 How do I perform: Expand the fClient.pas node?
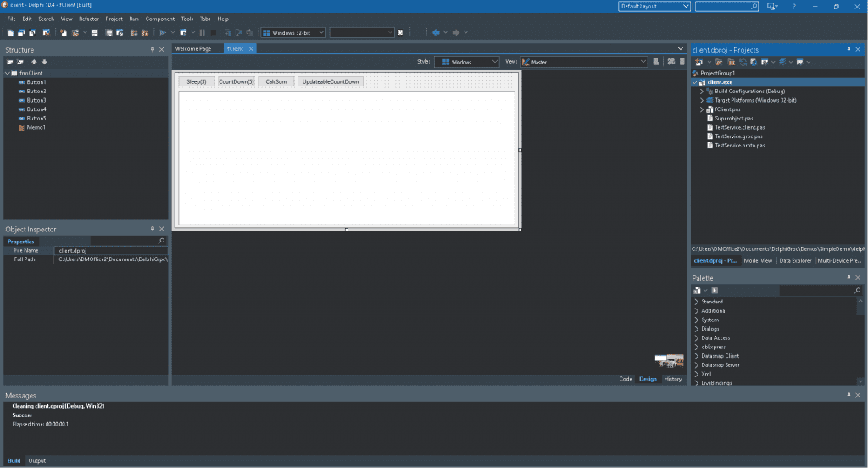click(701, 109)
